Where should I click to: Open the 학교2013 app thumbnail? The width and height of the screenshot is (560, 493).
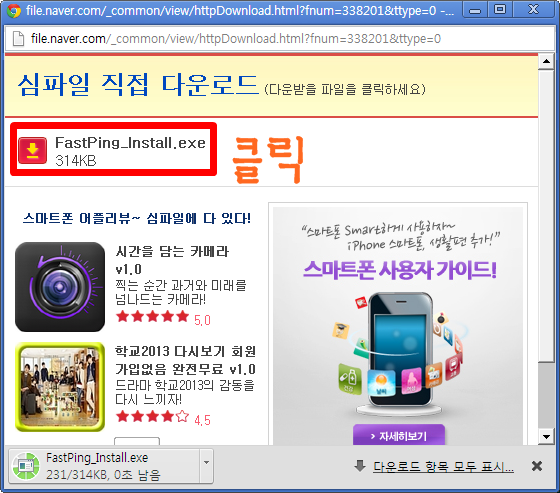(60, 387)
